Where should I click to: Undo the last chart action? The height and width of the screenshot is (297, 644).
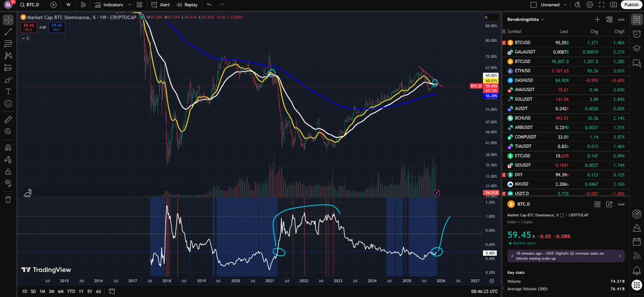(209, 5)
